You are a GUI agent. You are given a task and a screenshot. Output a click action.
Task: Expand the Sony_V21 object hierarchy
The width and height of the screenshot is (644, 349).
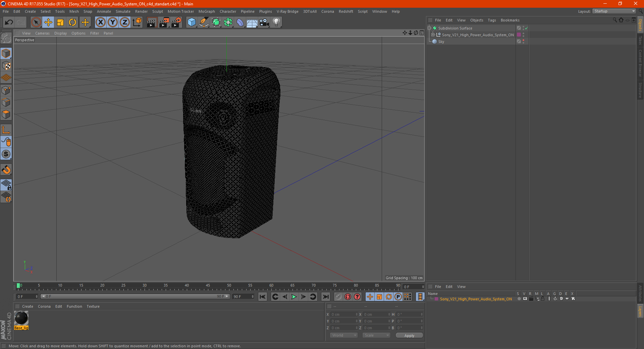coord(433,35)
